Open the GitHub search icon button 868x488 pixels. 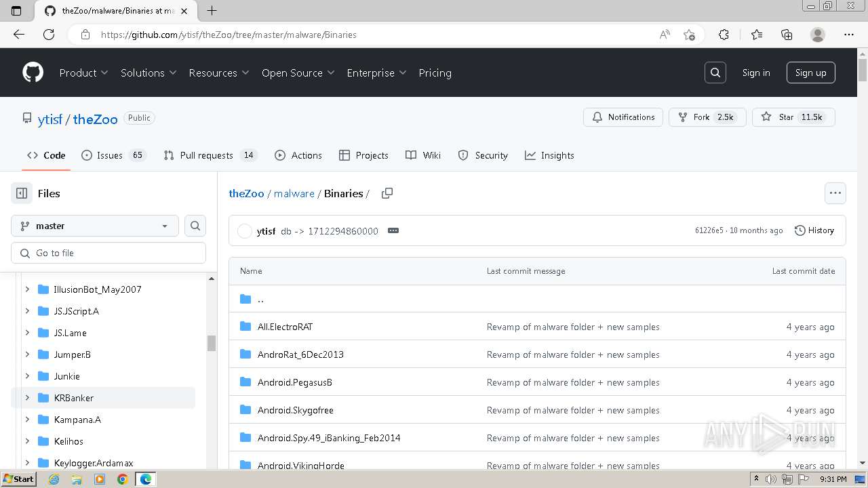(x=715, y=73)
